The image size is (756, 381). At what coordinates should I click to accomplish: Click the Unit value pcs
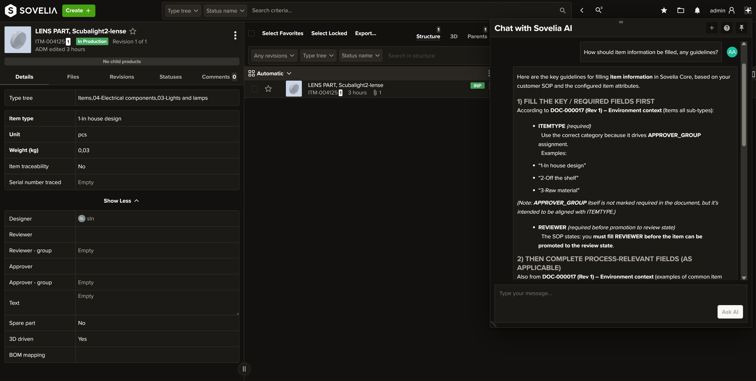tap(82, 135)
